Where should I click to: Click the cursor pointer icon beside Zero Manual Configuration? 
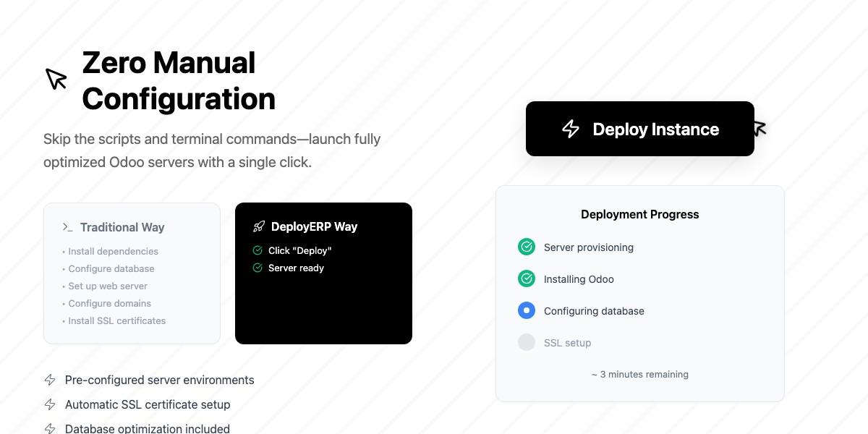(x=56, y=79)
